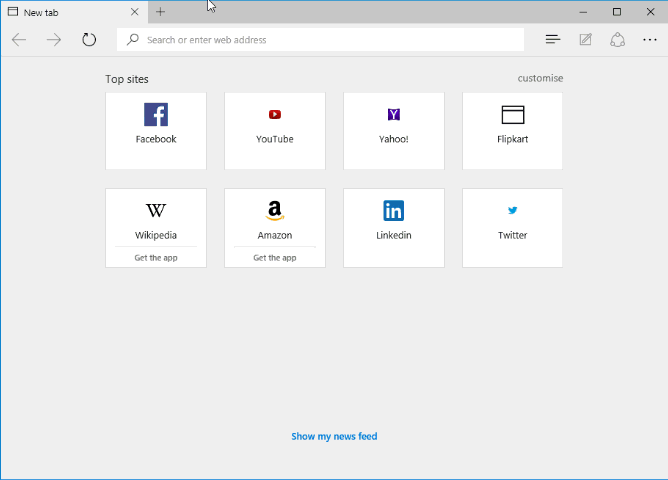Open the Yahoo! tile
Image resolution: width=668 pixels, height=480 pixels.
click(394, 131)
